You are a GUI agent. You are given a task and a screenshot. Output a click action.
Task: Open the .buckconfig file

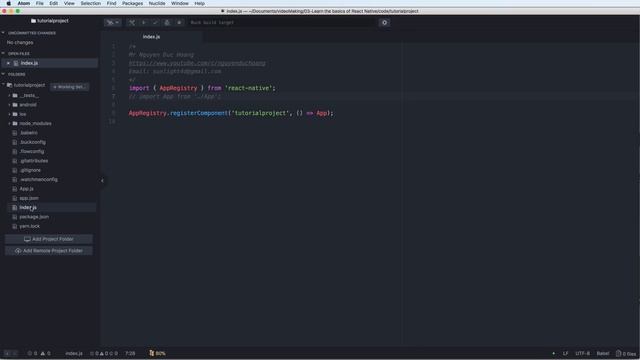(33, 142)
